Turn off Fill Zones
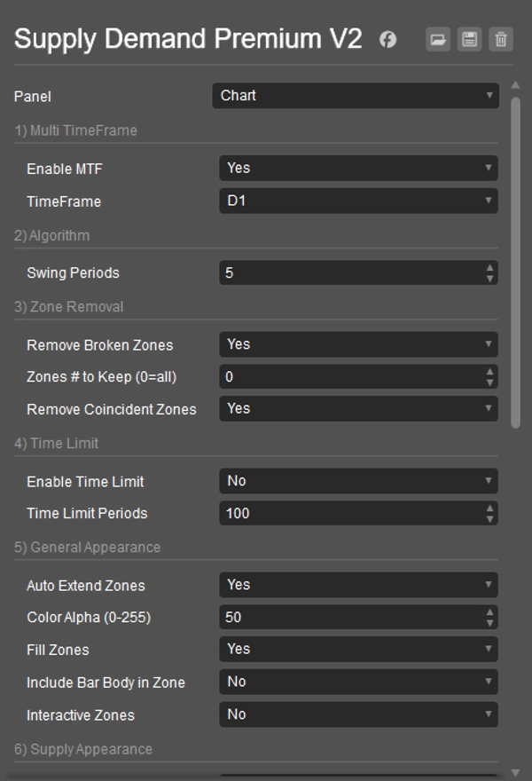Screen dimensions: 532x781 pos(357,649)
